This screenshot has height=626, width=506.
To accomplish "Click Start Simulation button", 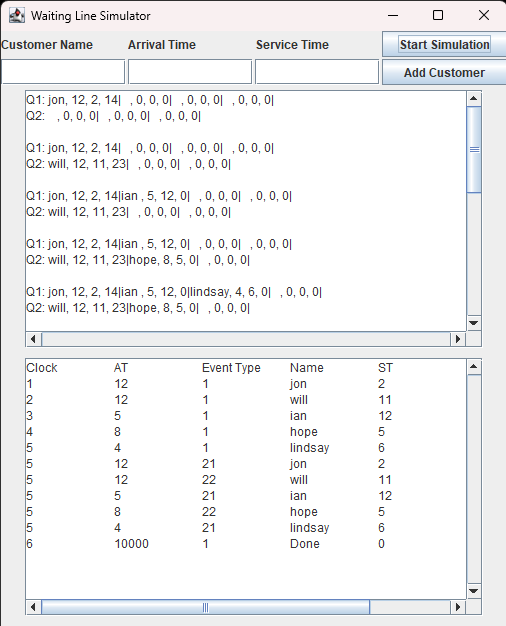I will [x=444, y=44].
